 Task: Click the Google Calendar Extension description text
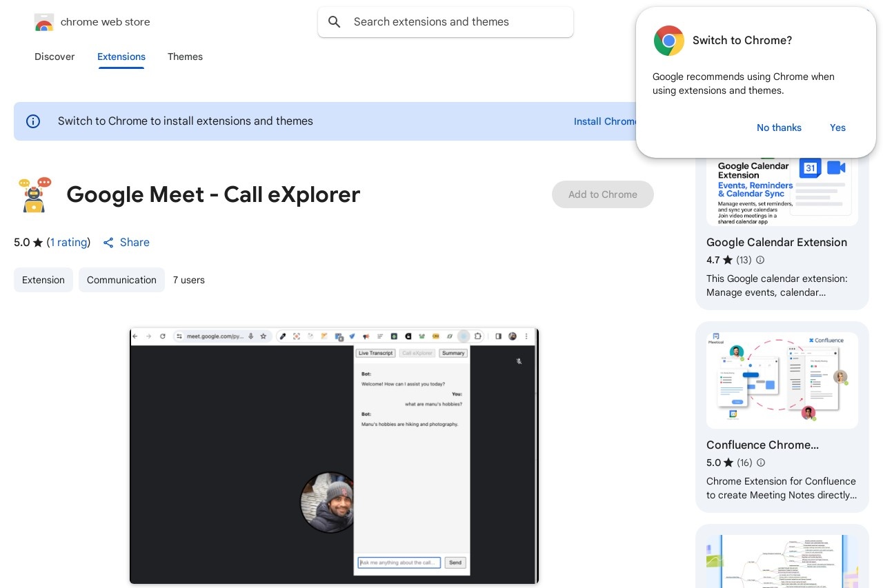pyautogui.click(x=777, y=285)
